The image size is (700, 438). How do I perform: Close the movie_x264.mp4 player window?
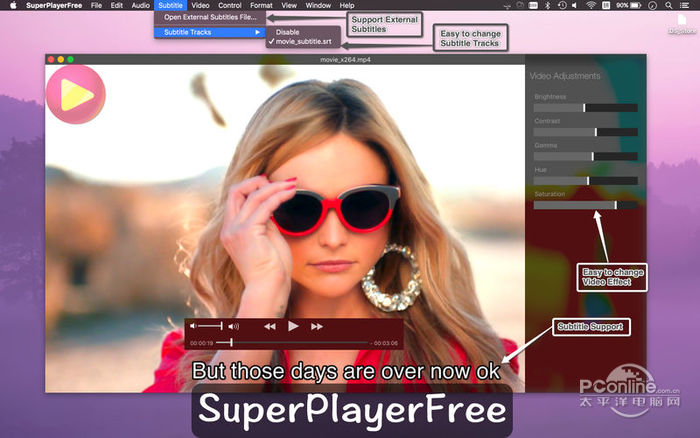(51, 59)
